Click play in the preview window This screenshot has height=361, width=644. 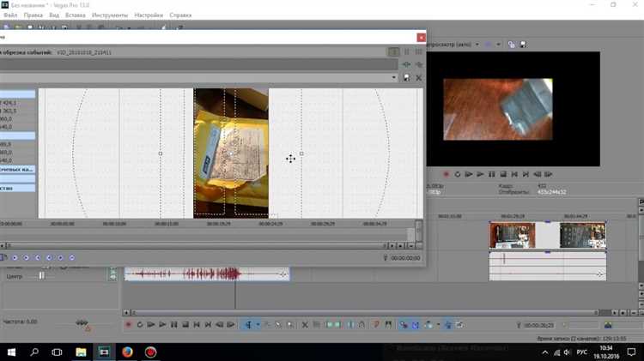tap(480, 174)
